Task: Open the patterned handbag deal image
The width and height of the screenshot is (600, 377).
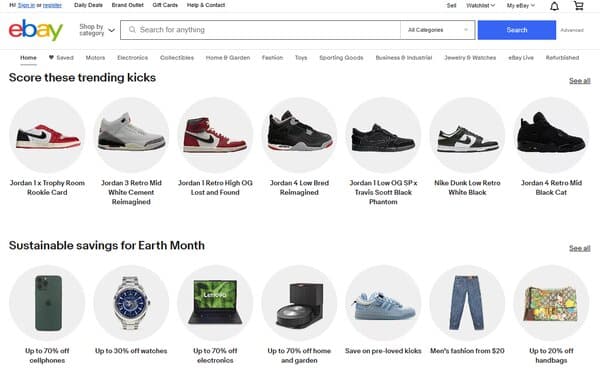Action: [x=551, y=303]
